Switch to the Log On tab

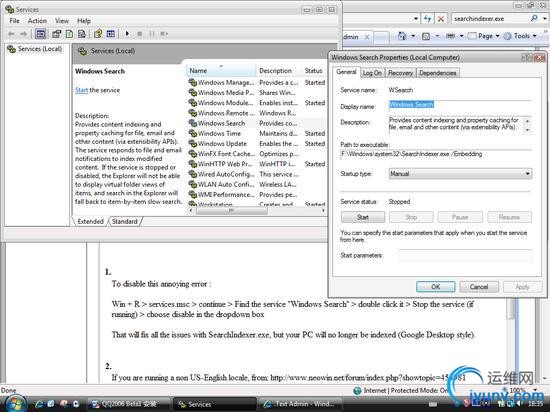click(372, 73)
